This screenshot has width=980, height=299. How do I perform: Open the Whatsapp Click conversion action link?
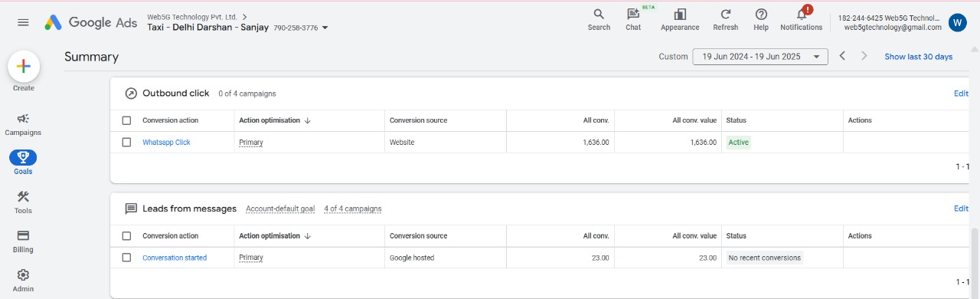coord(166,143)
